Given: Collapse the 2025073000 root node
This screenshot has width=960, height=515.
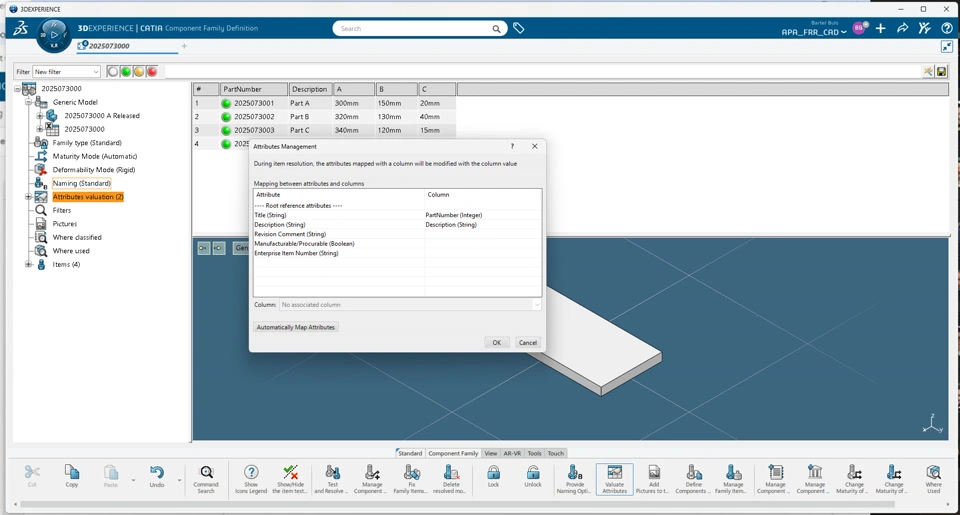Looking at the screenshot, I should pos(17,89).
